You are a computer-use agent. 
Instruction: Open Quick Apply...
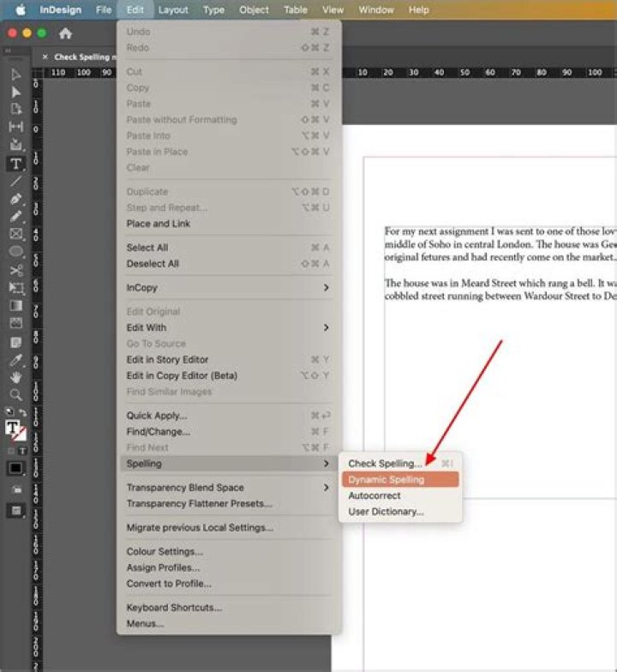tap(229, 415)
